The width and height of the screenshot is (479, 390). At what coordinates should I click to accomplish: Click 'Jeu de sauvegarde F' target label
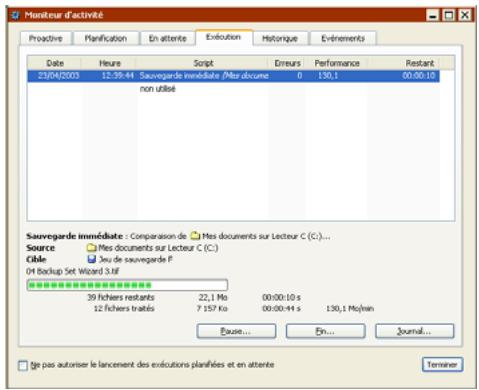(x=136, y=259)
